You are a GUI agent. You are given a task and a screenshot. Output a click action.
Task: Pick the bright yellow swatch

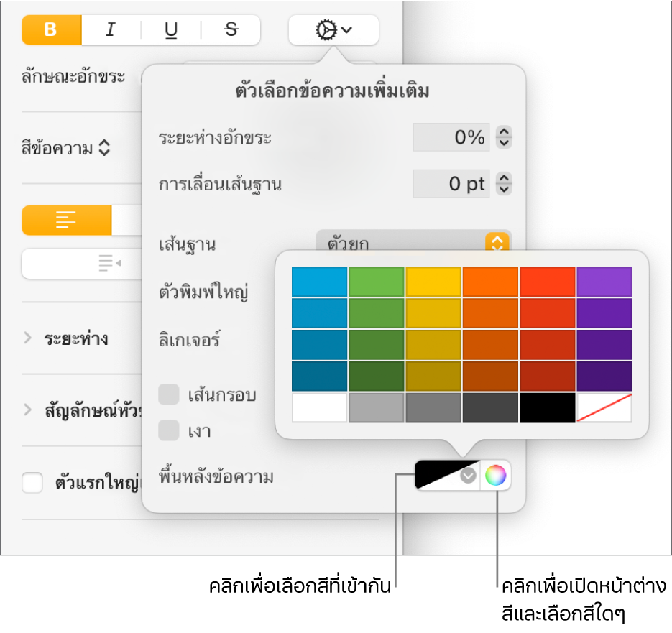click(433, 282)
